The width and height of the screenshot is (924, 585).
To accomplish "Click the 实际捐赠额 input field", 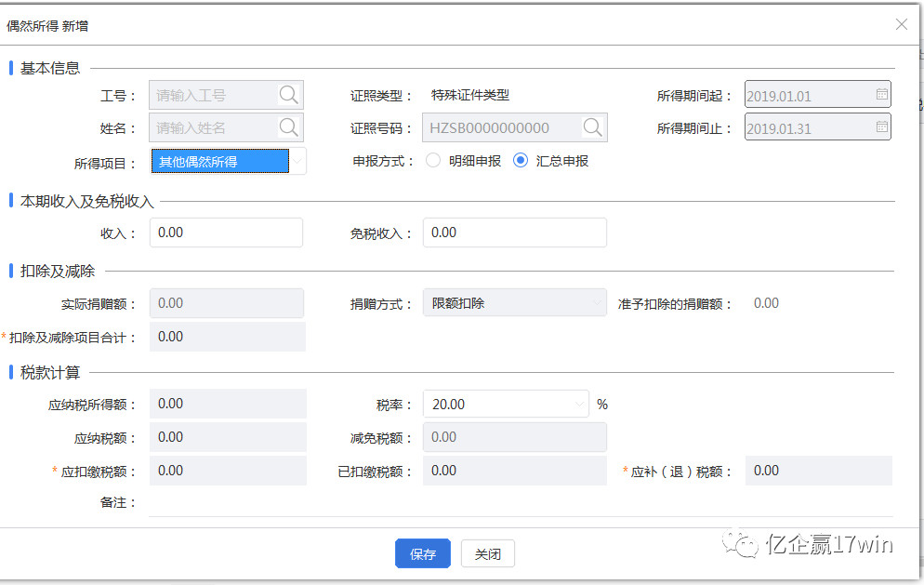I will pos(228,302).
